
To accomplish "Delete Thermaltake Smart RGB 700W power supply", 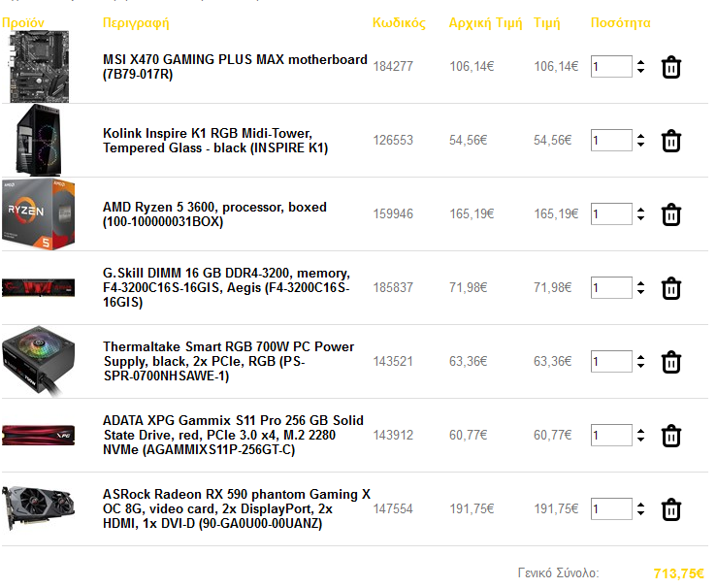I will [670, 362].
